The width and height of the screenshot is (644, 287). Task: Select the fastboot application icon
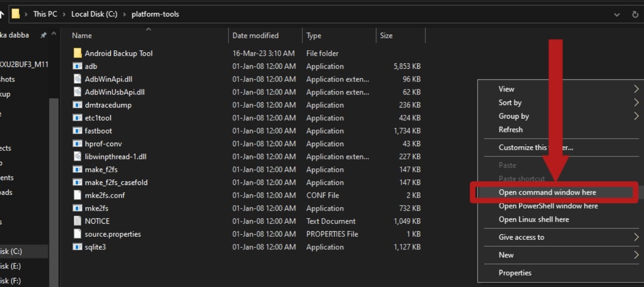77,131
